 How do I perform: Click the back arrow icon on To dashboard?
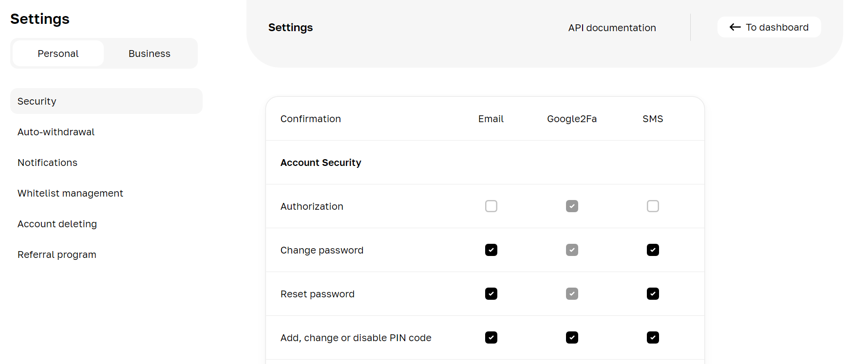[735, 27]
